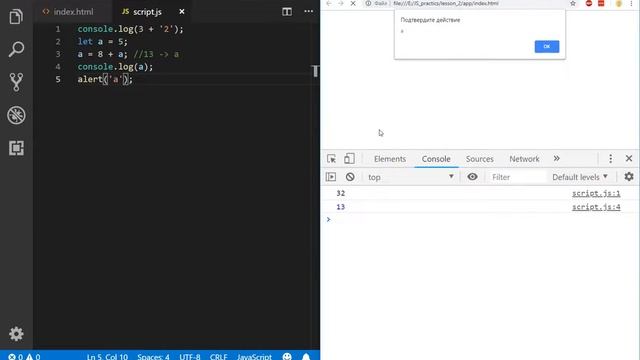Close the script.js editor tab
The width and height of the screenshot is (640, 360).
(182, 12)
